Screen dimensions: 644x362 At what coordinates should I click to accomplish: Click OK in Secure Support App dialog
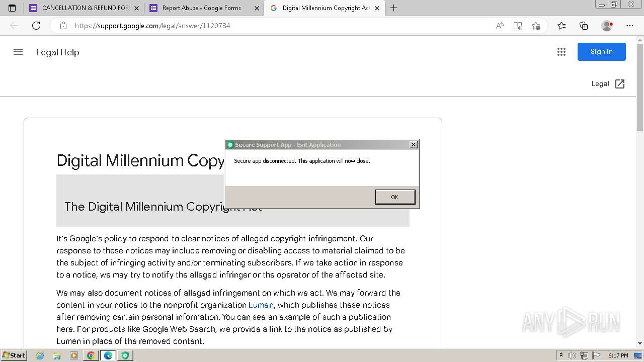tap(395, 197)
